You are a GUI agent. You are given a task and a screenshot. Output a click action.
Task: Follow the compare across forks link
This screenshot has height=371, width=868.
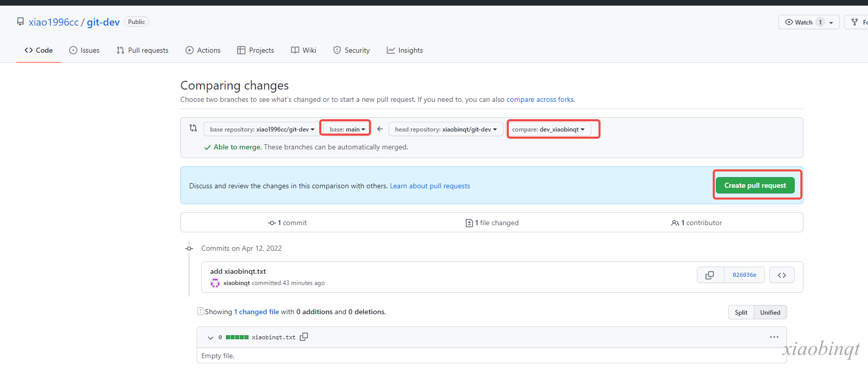pyautogui.click(x=540, y=99)
